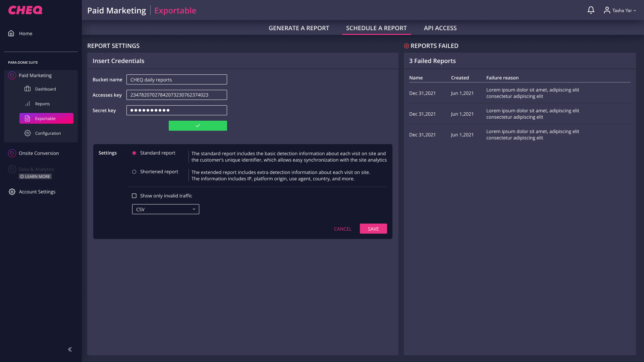Click the Reports bar chart icon
644x362 pixels.
pos(28,104)
